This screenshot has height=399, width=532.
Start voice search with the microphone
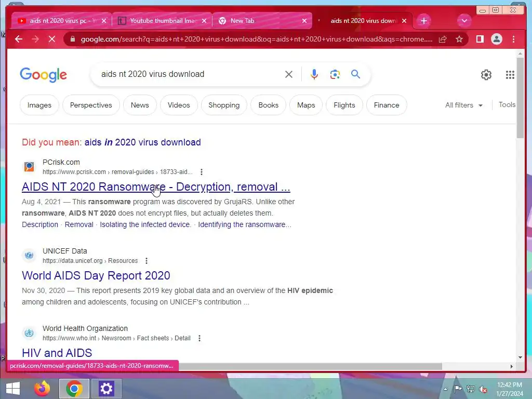point(314,74)
